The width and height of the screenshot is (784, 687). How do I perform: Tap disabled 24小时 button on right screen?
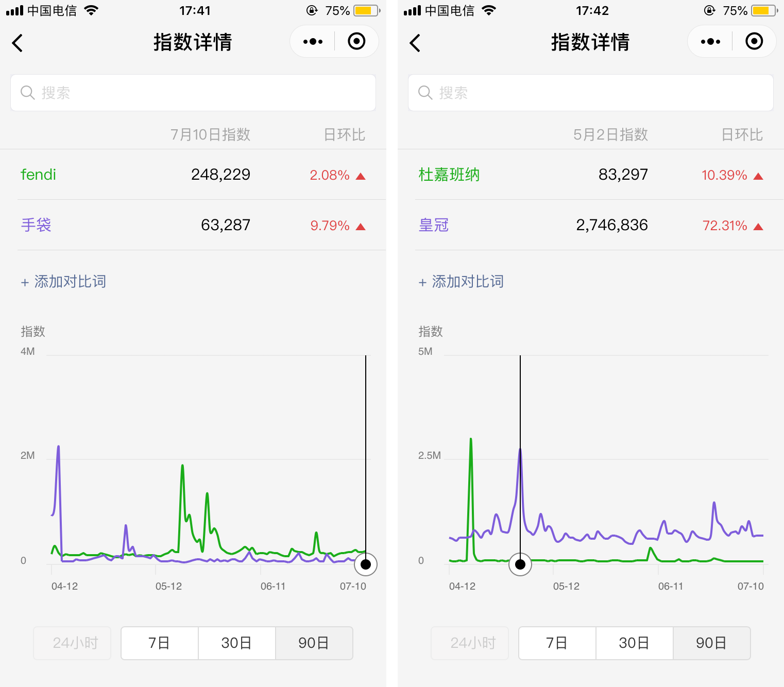470,643
